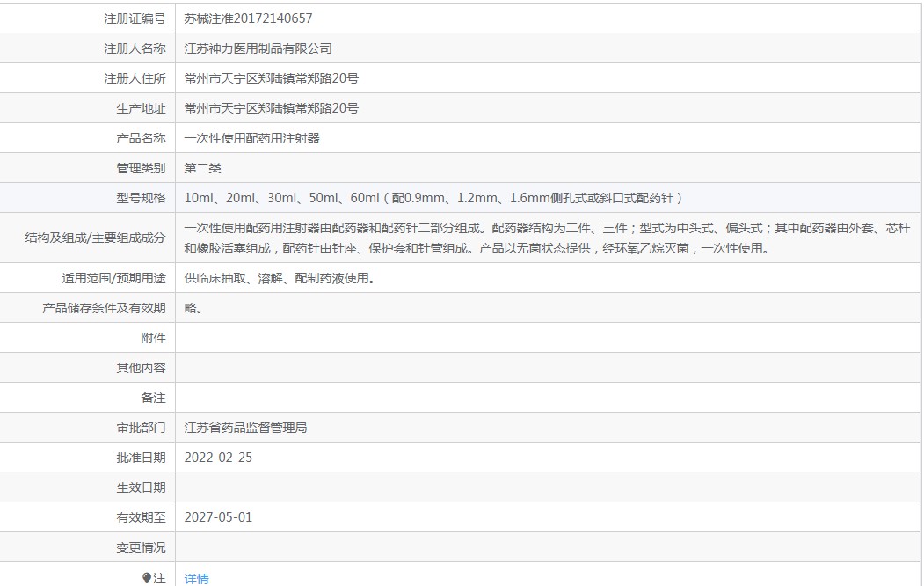Click the 生产地址 label
924x586 pixels.
tap(141, 108)
